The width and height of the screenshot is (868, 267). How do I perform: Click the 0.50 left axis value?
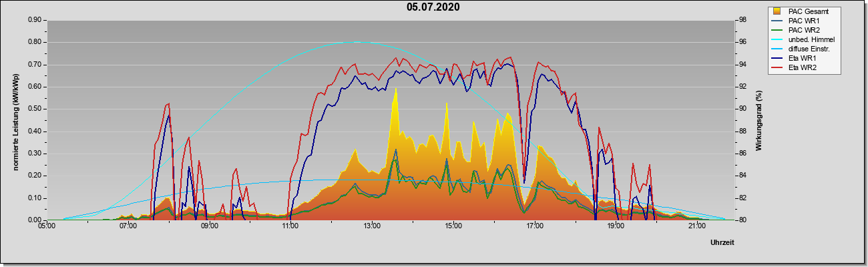(35, 109)
